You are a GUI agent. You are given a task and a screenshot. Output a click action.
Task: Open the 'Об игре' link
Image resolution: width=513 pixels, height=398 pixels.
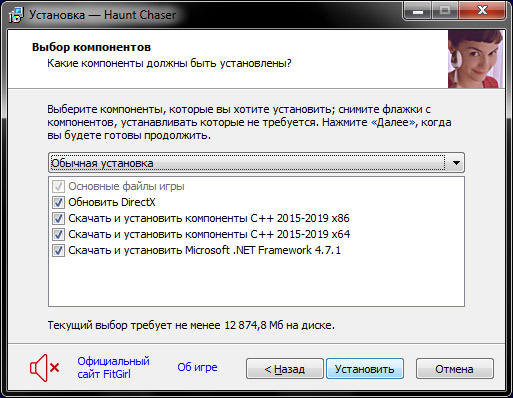197,367
